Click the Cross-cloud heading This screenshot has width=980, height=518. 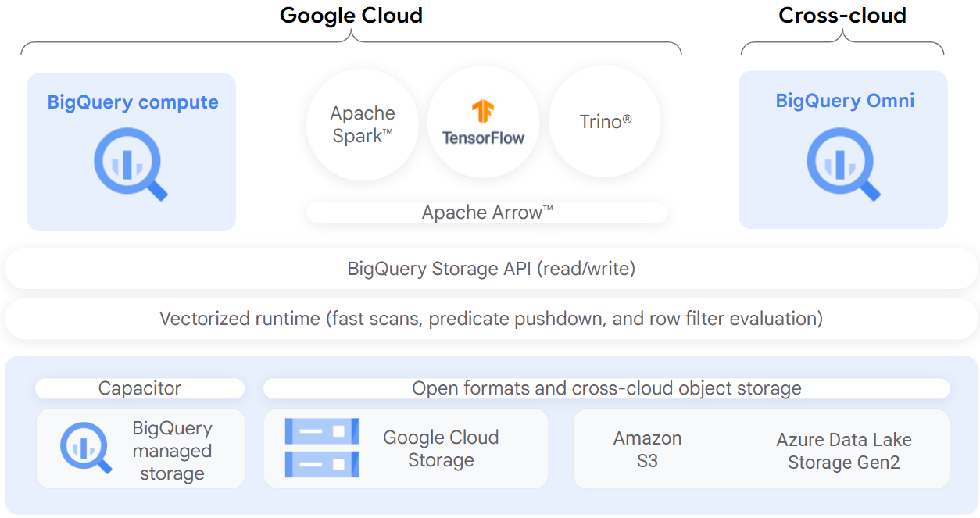842,16
